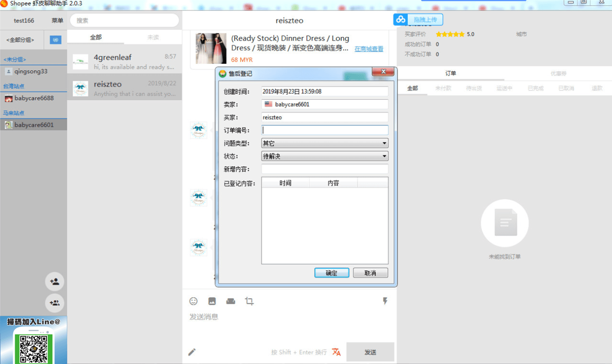Collapse the 马来站点 group

tap(14, 113)
